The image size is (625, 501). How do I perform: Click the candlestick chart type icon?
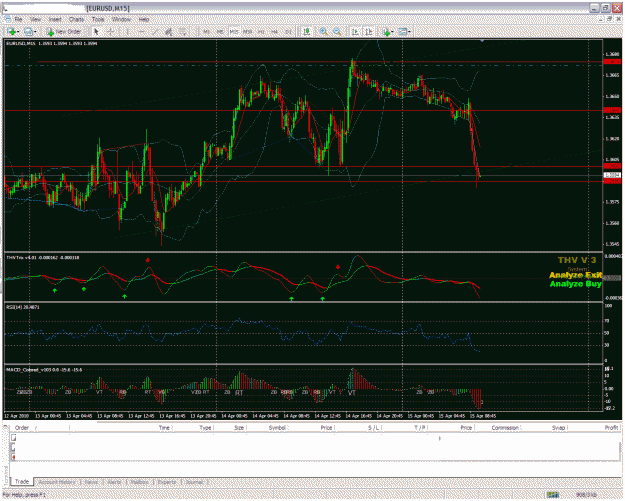[x=307, y=31]
